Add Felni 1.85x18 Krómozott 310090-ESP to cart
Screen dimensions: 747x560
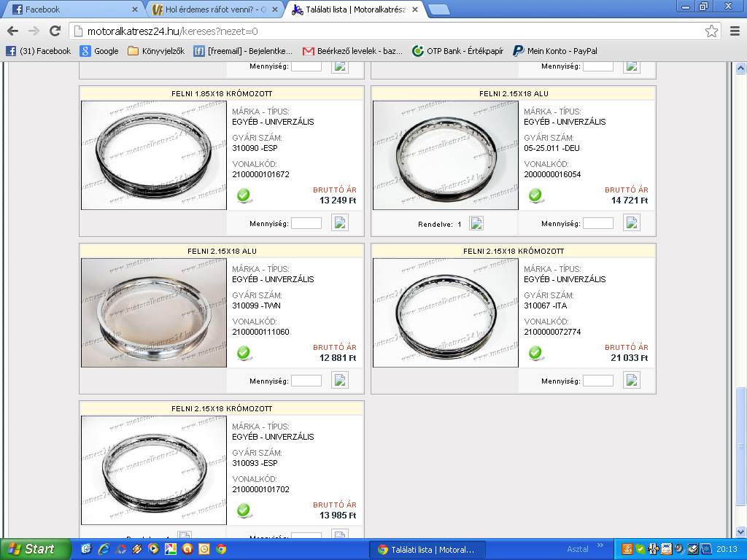pos(340,223)
